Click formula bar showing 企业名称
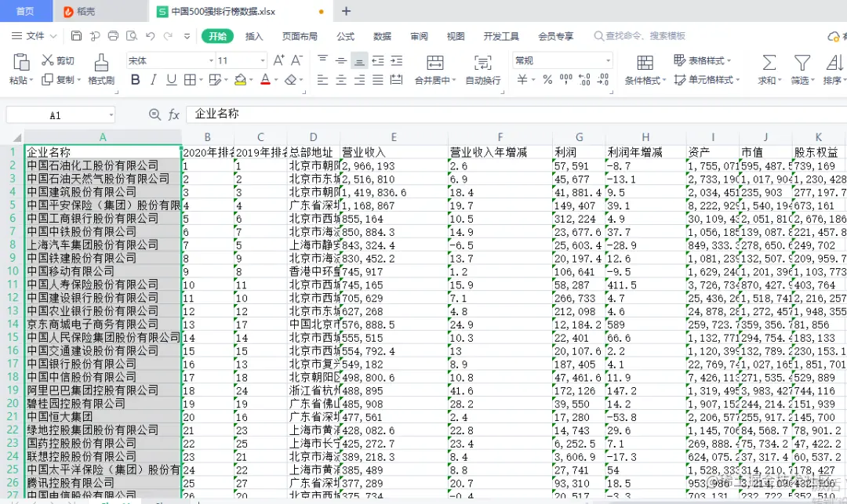 516,114
